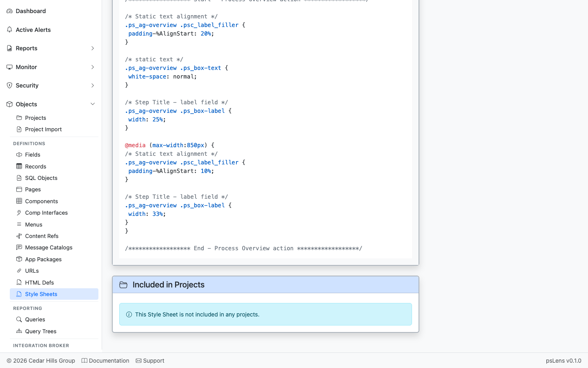Collapse the Objects section chevron

tap(93, 104)
